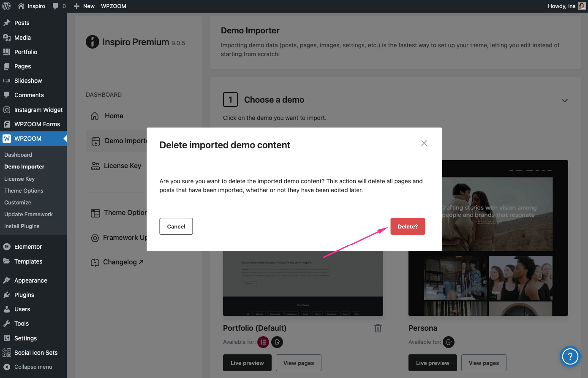Select Demo Importer in the theme dashboard

tap(117, 141)
